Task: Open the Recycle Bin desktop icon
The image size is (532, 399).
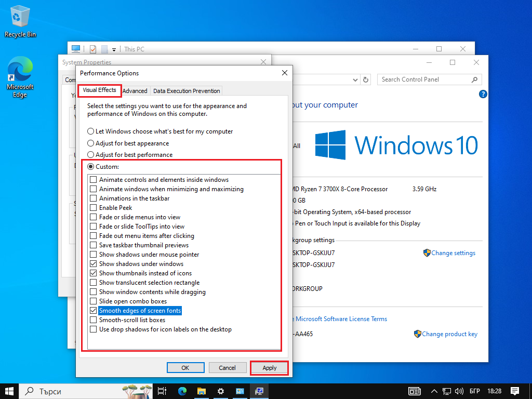Action: 20,21
